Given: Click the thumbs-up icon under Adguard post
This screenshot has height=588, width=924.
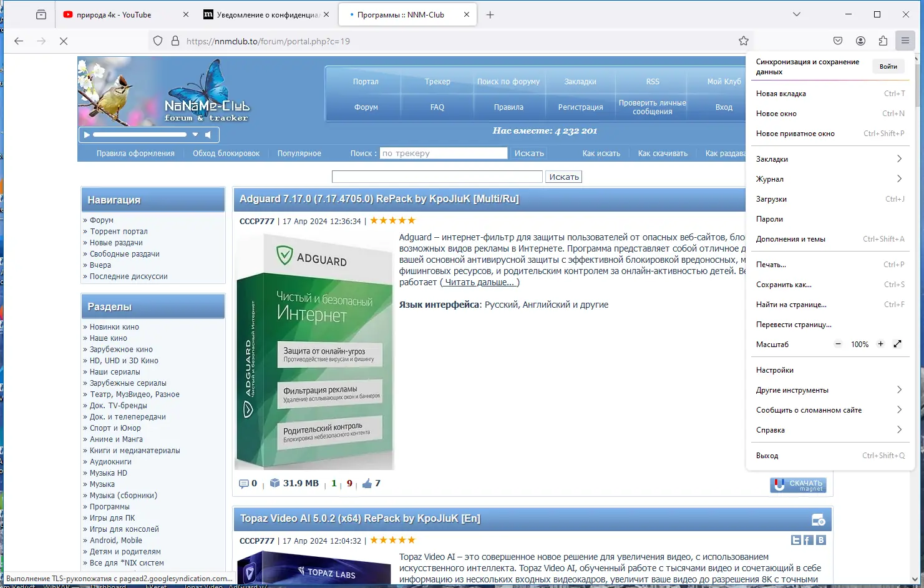Looking at the screenshot, I should coord(367,483).
